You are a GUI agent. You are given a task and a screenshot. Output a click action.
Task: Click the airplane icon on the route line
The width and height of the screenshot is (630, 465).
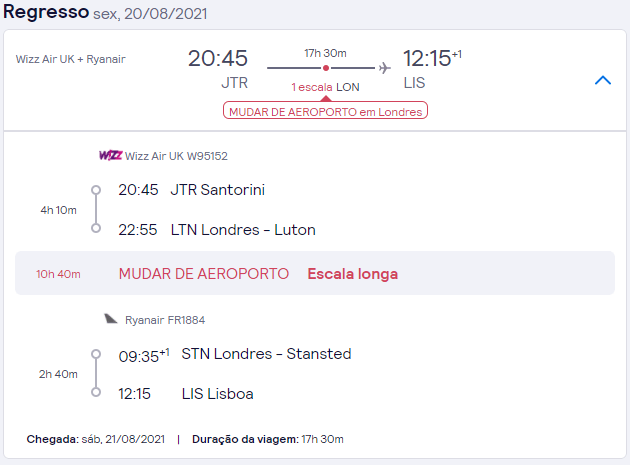(x=384, y=68)
